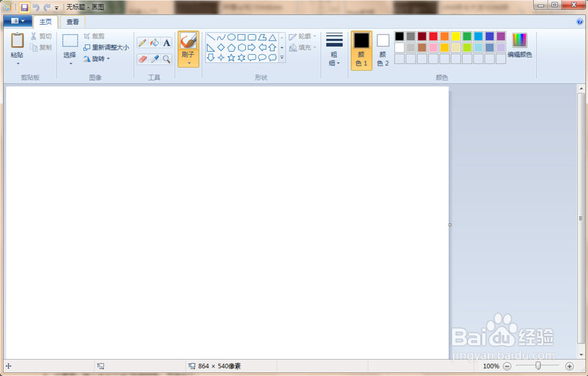
Task: Select the Oval shape
Action: point(231,37)
